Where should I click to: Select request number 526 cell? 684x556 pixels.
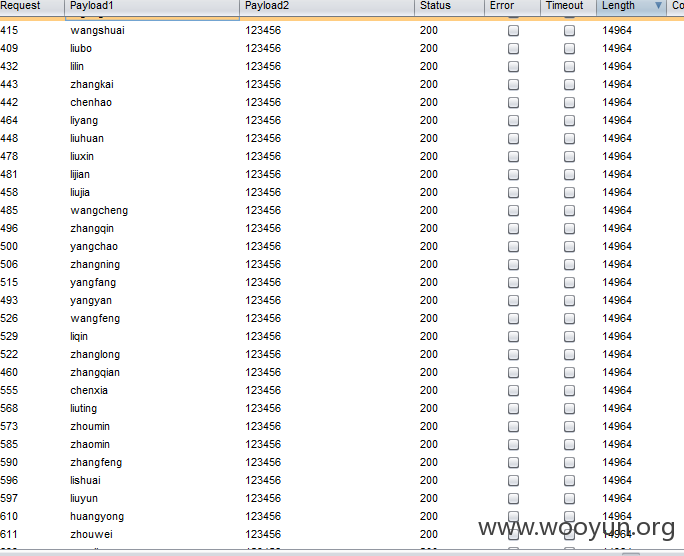coord(32,318)
